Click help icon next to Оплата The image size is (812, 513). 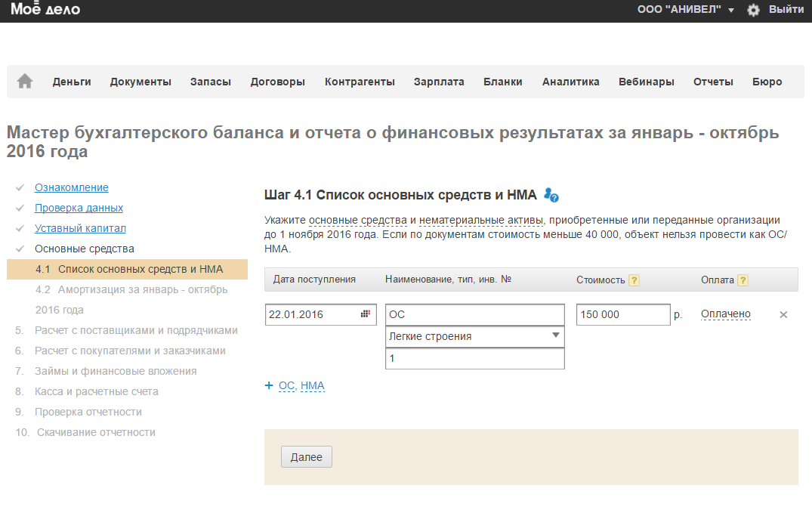click(743, 280)
